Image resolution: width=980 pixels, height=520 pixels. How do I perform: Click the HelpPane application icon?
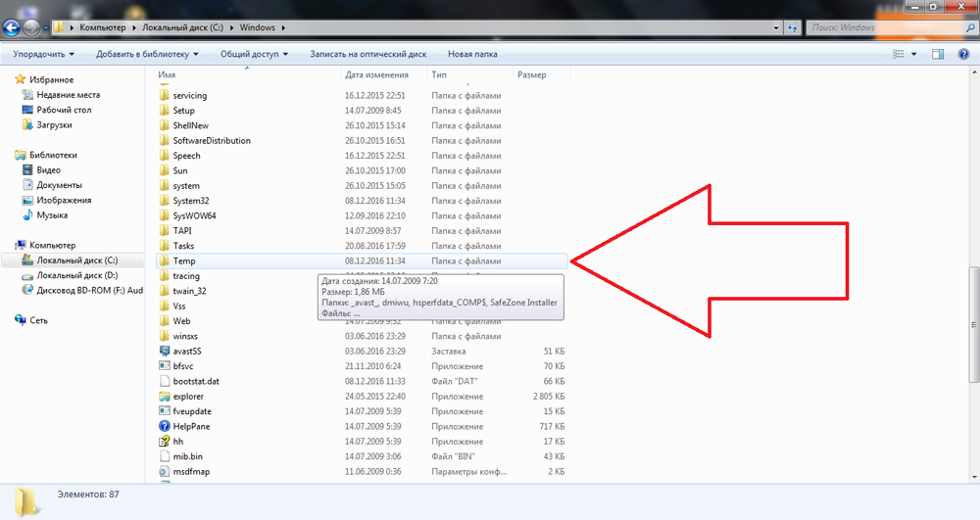click(x=165, y=426)
